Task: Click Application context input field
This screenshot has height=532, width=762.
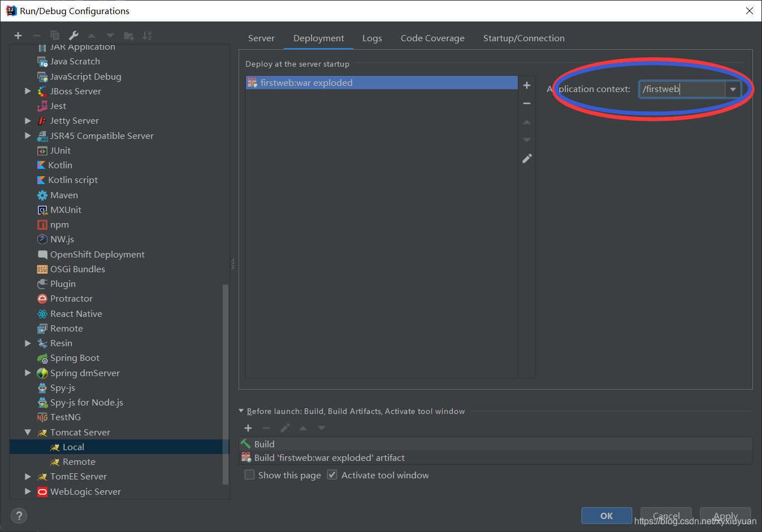Action: tap(682, 89)
